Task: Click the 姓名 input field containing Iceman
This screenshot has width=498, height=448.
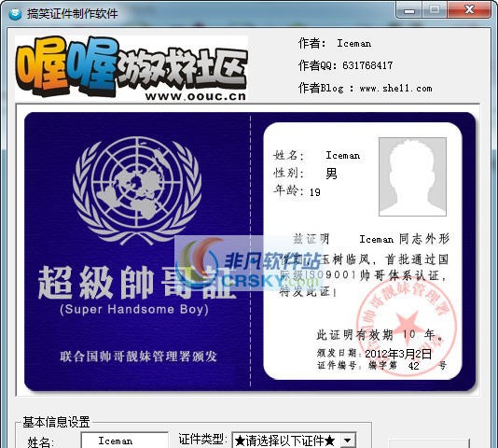Action: tap(125, 441)
